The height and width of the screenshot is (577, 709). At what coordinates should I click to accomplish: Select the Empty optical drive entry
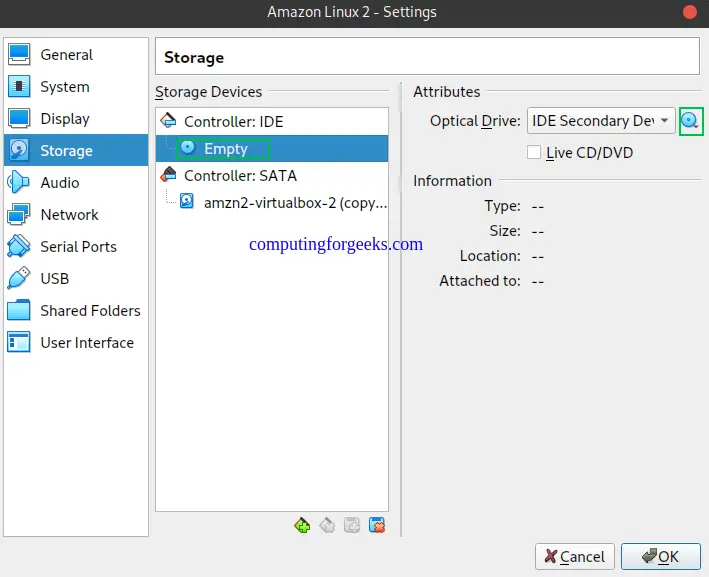[x=272, y=148]
